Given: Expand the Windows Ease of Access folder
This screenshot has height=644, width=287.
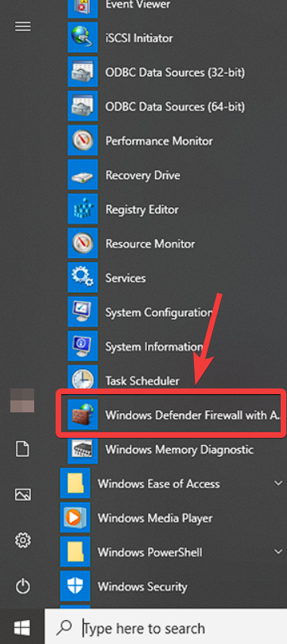Looking at the screenshot, I should point(278,483).
